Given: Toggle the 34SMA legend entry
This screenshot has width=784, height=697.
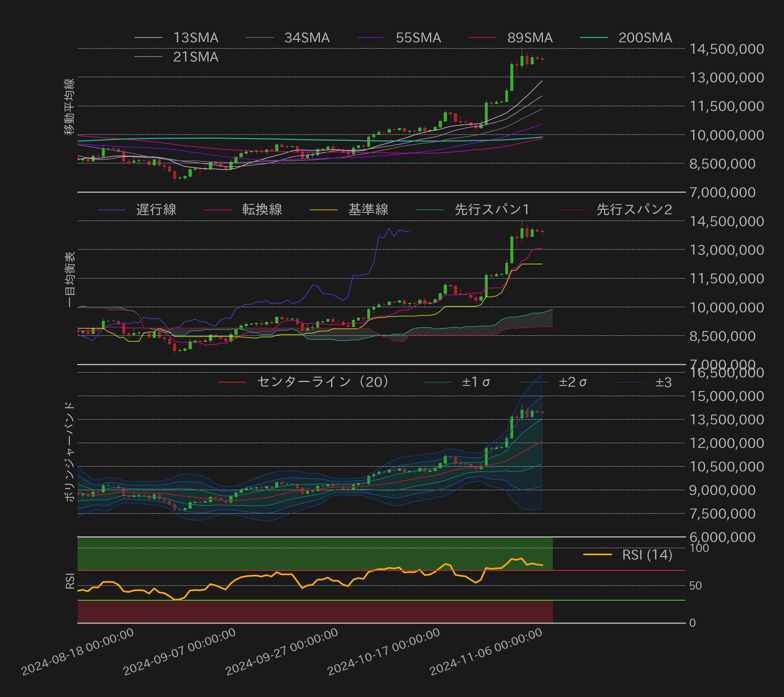Looking at the screenshot, I should tap(307, 38).
